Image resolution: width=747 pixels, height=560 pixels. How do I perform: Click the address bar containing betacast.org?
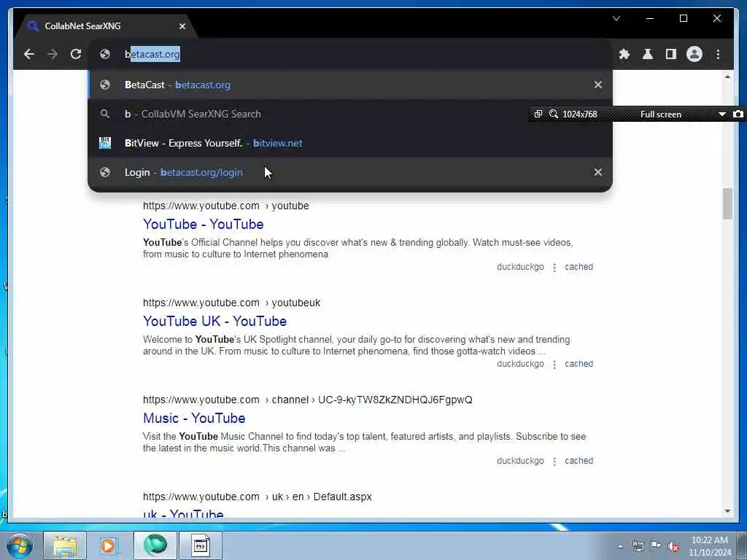(350, 54)
